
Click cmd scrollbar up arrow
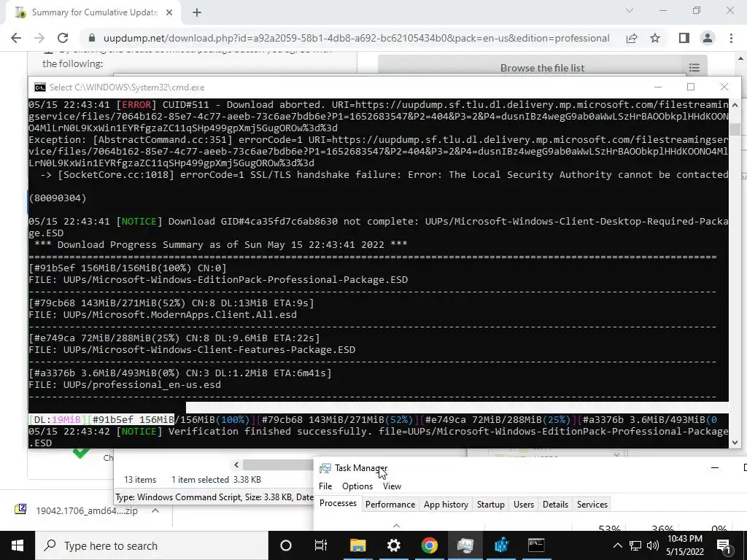pyautogui.click(x=735, y=105)
